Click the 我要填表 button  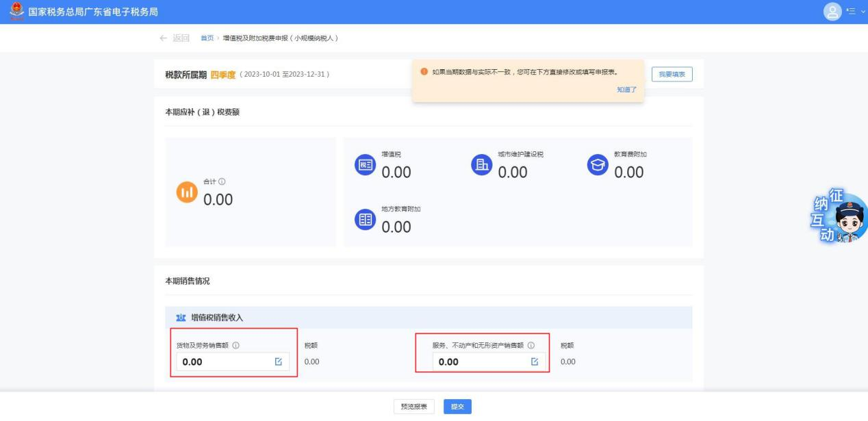[x=671, y=74]
